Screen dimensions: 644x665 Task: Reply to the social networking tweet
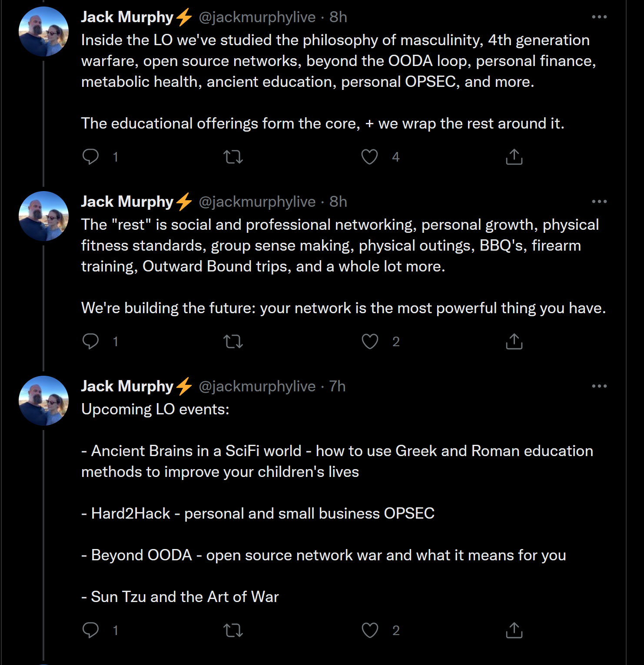pos(91,341)
